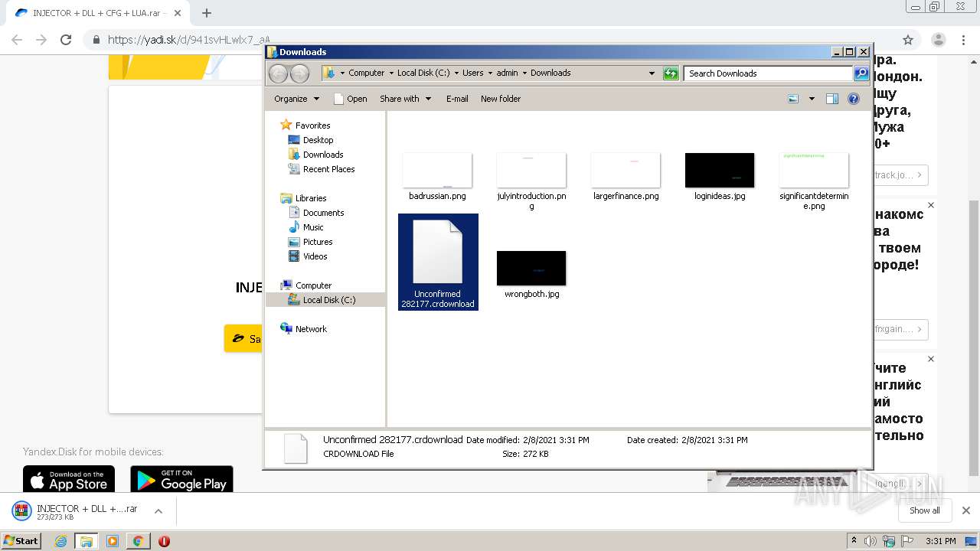Image resolution: width=980 pixels, height=551 pixels.
Task: Close the second Russian ad banner
Action: [931, 205]
